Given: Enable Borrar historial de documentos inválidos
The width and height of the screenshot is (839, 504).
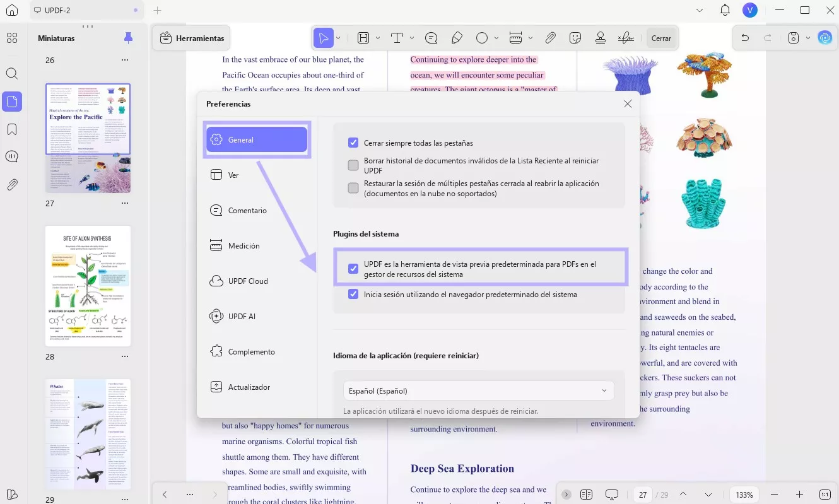Looking at the screenshot, I should pos(353,165).
